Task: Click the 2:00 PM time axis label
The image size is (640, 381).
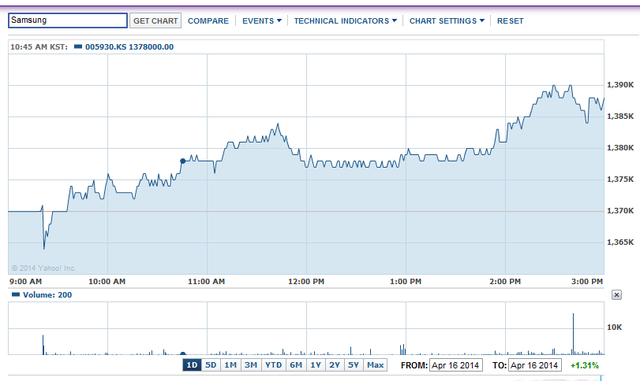Action: coord(505,281)
